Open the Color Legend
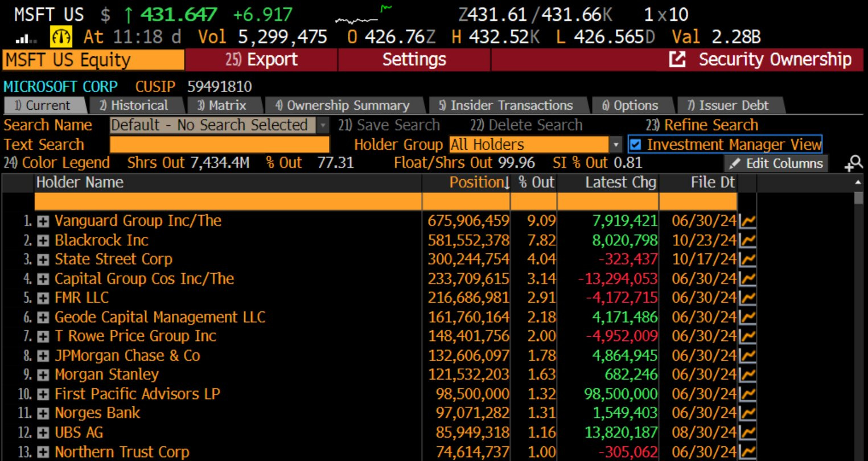This screenshot has width=868, height=461. click(56, 163)
